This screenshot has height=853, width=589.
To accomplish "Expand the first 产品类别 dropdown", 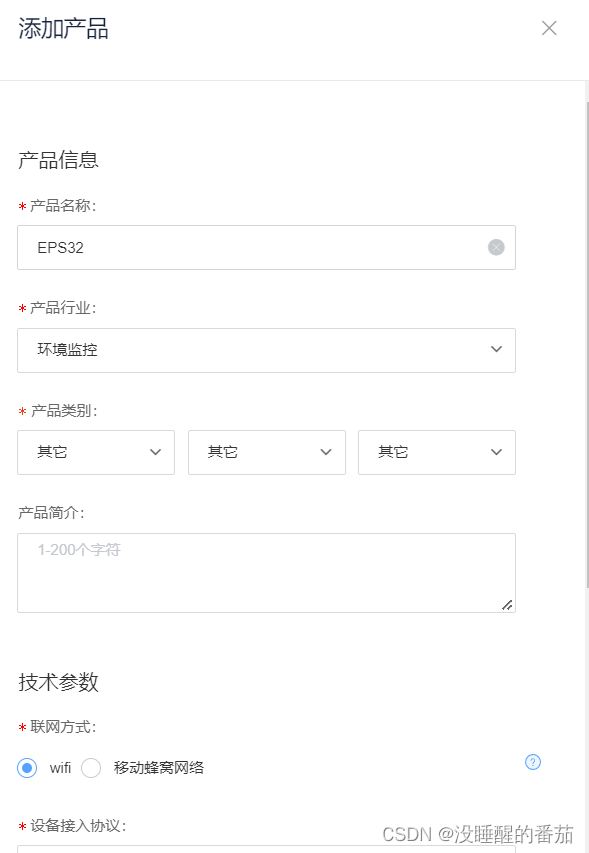I will click(95, 452).
